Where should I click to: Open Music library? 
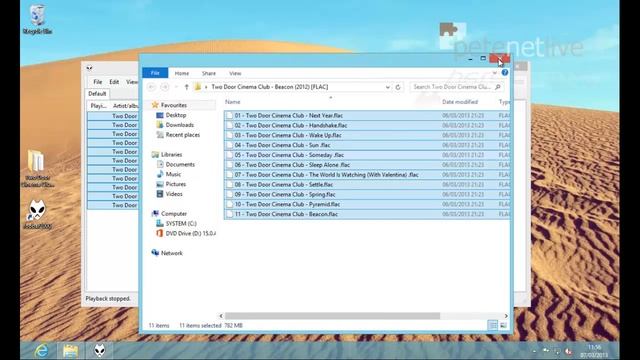coord(169,174)
